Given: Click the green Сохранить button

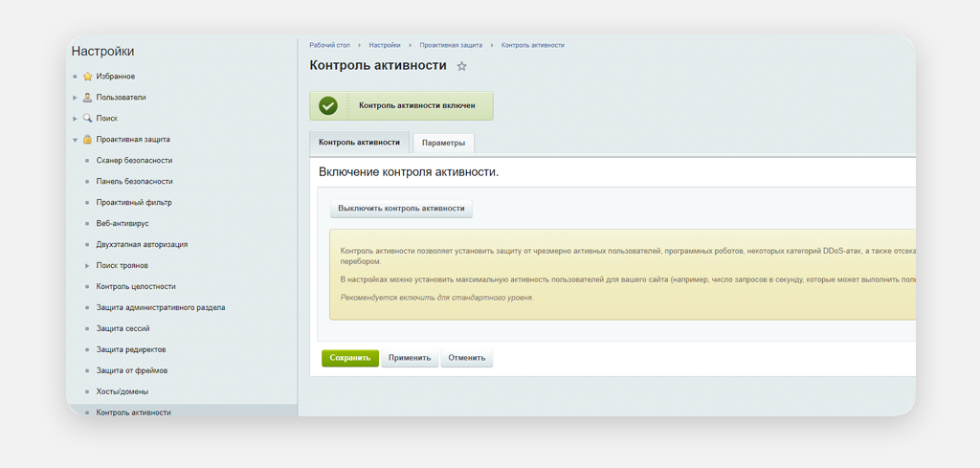Looking at the screenshot, I should 349,358.
